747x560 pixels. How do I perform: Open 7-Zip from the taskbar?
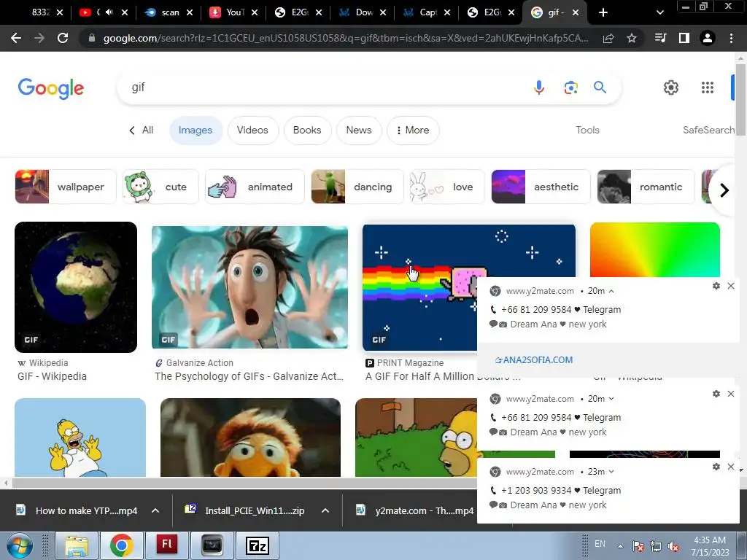tap(258, 545)
